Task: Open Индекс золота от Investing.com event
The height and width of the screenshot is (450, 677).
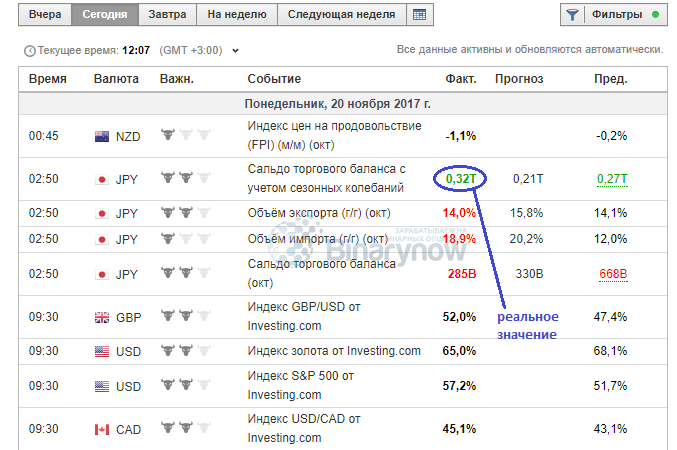Action: [x=334, y=351]
